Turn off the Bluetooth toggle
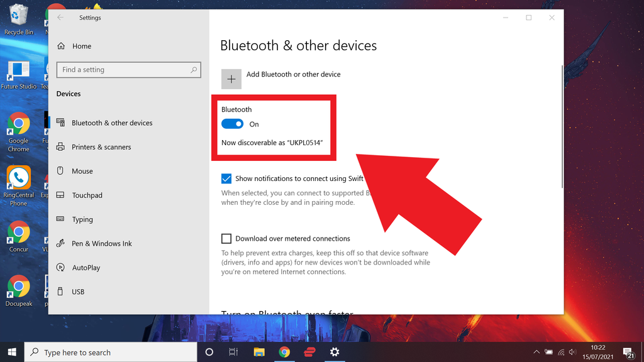 [232, 124]
